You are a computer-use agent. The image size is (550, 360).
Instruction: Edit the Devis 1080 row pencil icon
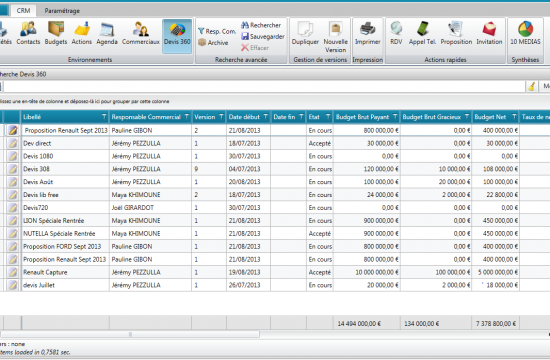(13, 156)
